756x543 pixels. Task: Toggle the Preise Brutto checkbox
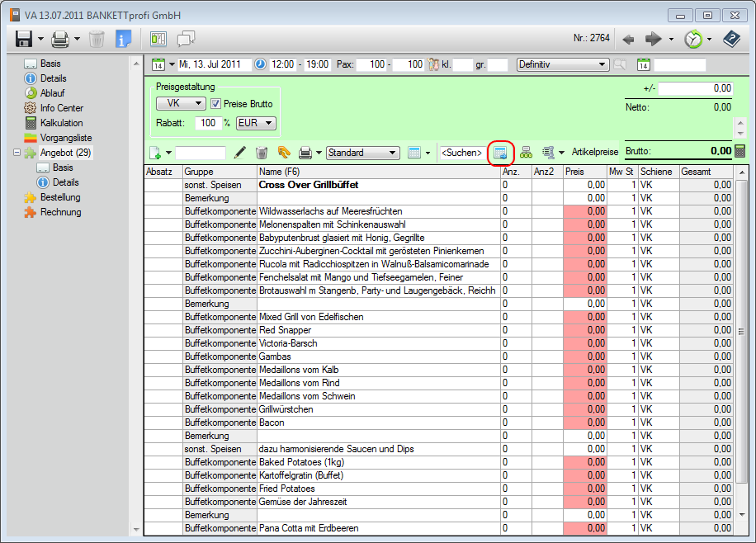click(216, 104)
